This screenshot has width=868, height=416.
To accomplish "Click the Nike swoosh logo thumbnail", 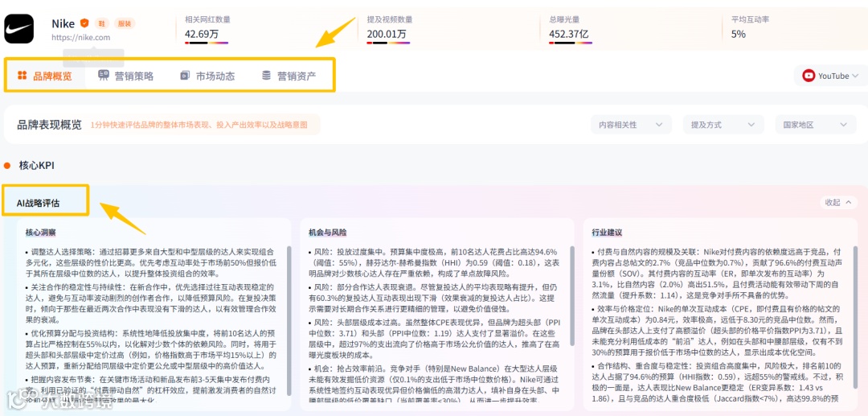I will 18,29.
